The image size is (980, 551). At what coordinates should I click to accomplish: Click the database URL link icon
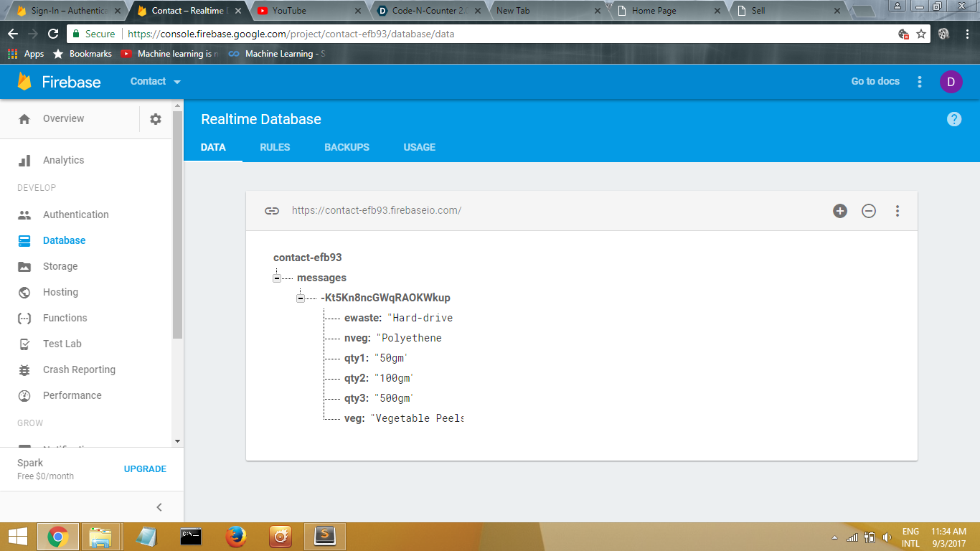272,211
